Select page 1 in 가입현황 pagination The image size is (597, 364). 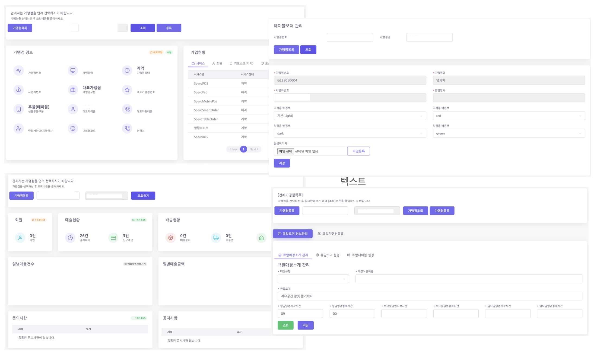tap(243, 149)
